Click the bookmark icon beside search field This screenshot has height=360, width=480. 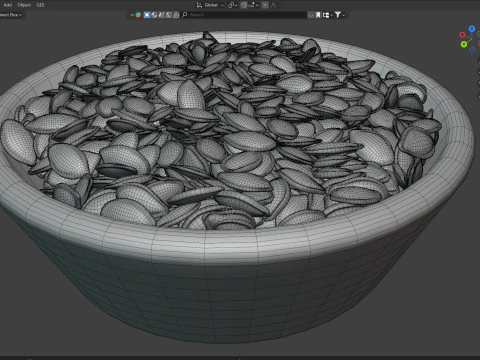coord(318,15)
